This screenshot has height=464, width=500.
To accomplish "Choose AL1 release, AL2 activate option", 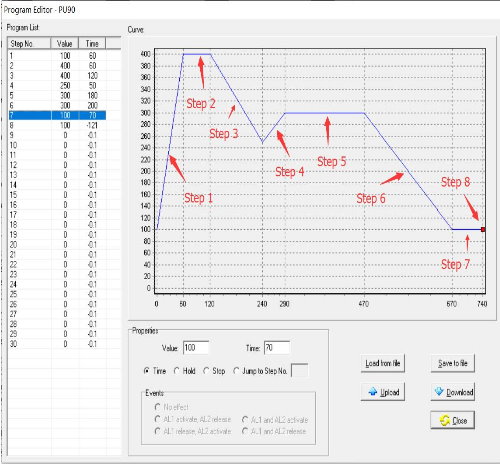I will [158, 431].
